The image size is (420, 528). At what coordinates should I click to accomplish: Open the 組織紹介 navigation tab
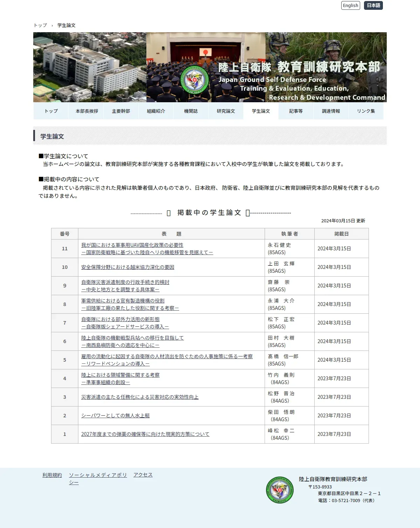(156, 111)
